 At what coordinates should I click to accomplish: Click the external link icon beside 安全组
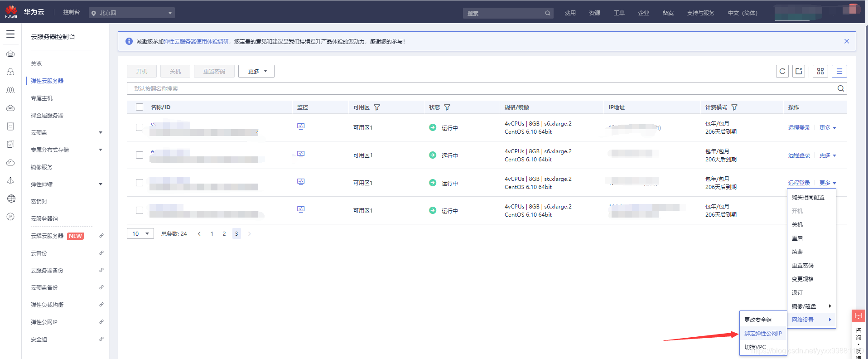coord(101,339)
